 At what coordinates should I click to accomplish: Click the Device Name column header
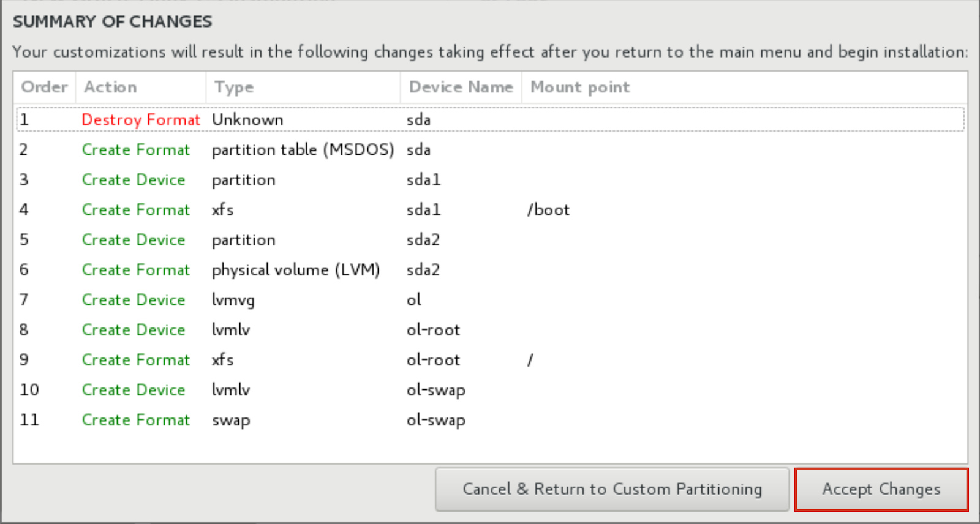click(461, 88)
